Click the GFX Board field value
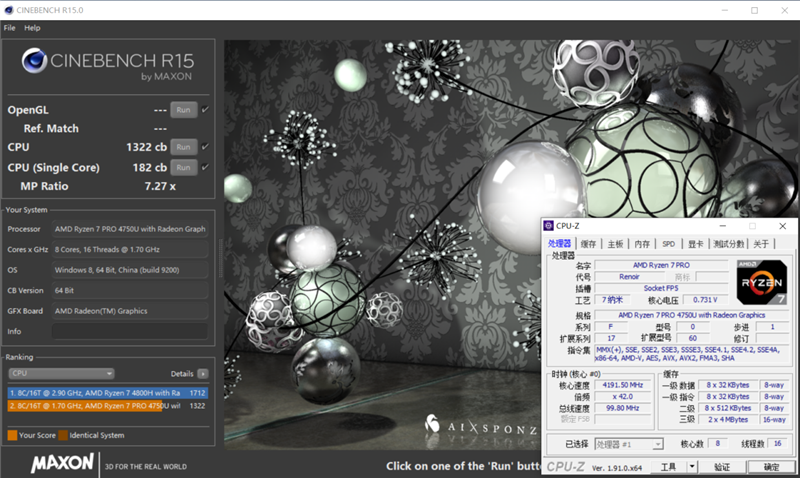The image size is (800, 478). click(x=130, y=311)
